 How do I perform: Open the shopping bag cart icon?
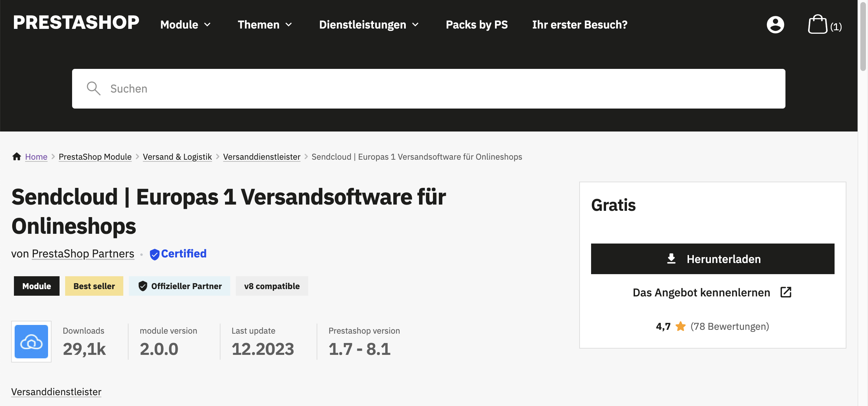(817, 24)
